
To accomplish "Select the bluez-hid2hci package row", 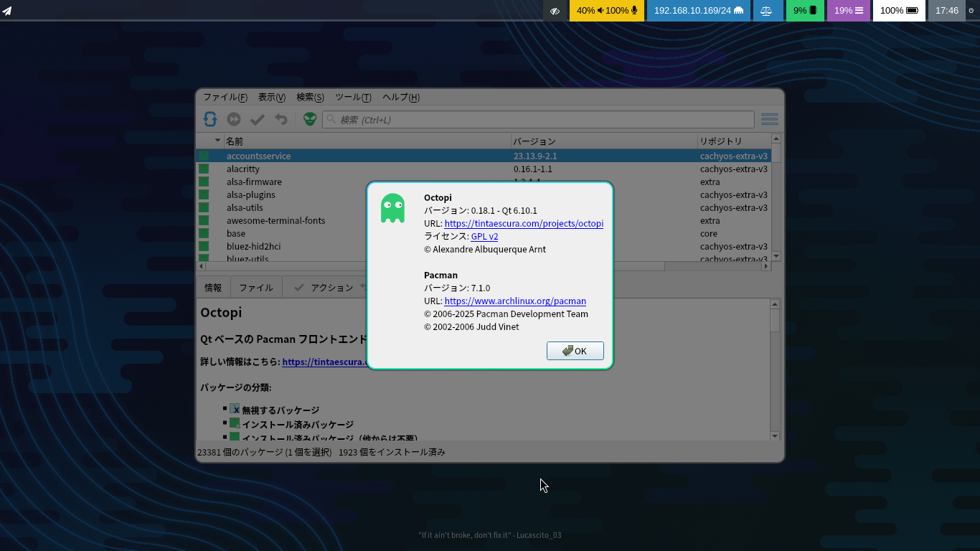I will [484, 246].
